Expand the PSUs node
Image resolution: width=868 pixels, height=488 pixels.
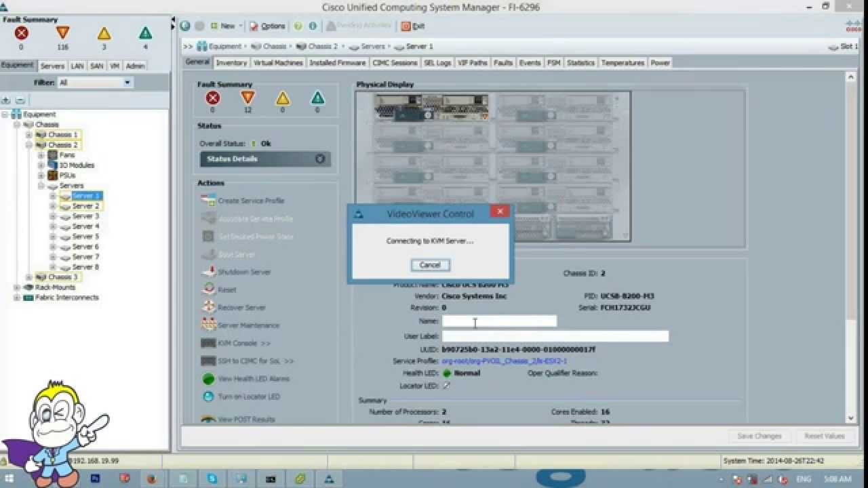click(41, 176)
